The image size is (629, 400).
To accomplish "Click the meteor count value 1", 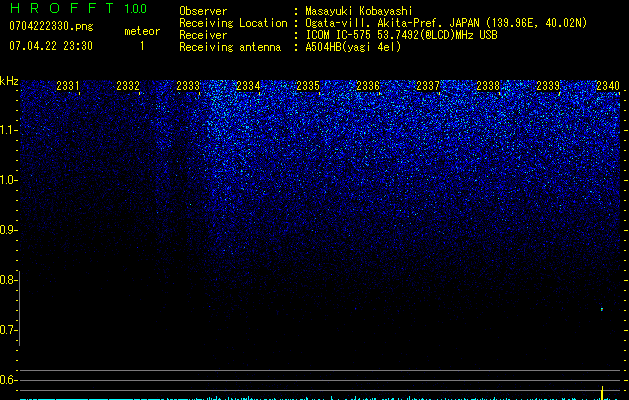I will 142,46.
